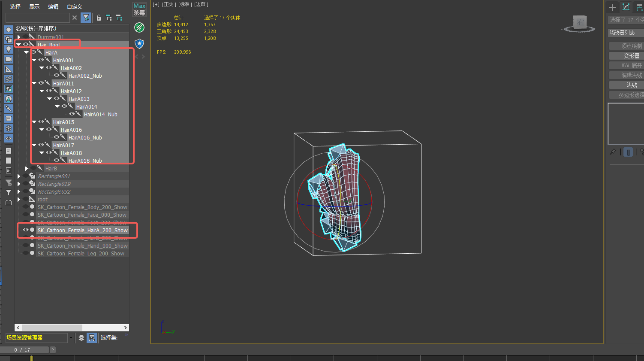
Task: Toggle the display space warps filter icon
Action: 9,79
